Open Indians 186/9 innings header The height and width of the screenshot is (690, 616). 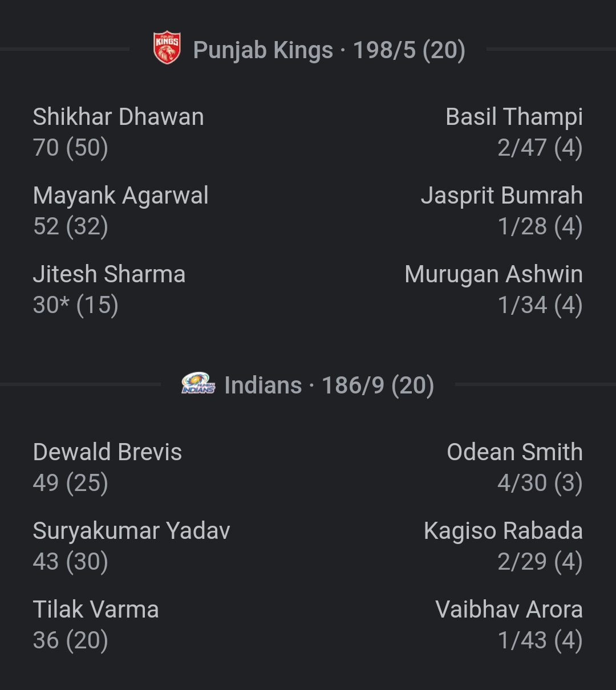(x=329, y=385)
